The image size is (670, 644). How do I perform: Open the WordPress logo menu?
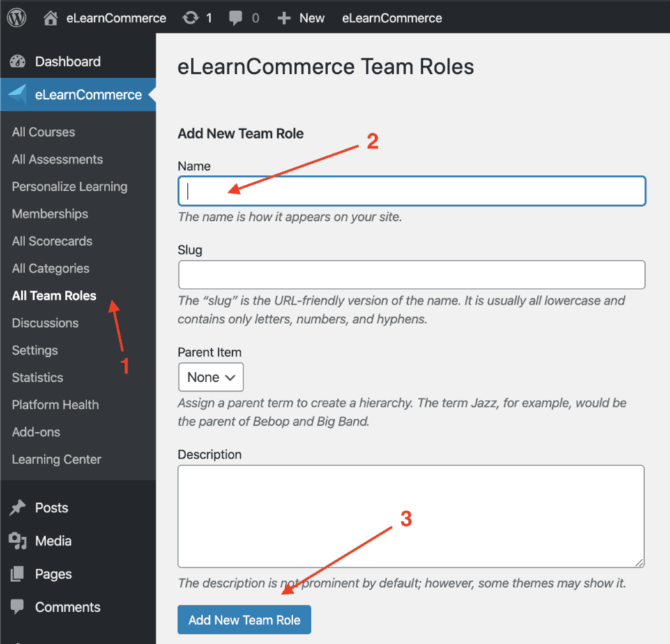click(17, 18)
